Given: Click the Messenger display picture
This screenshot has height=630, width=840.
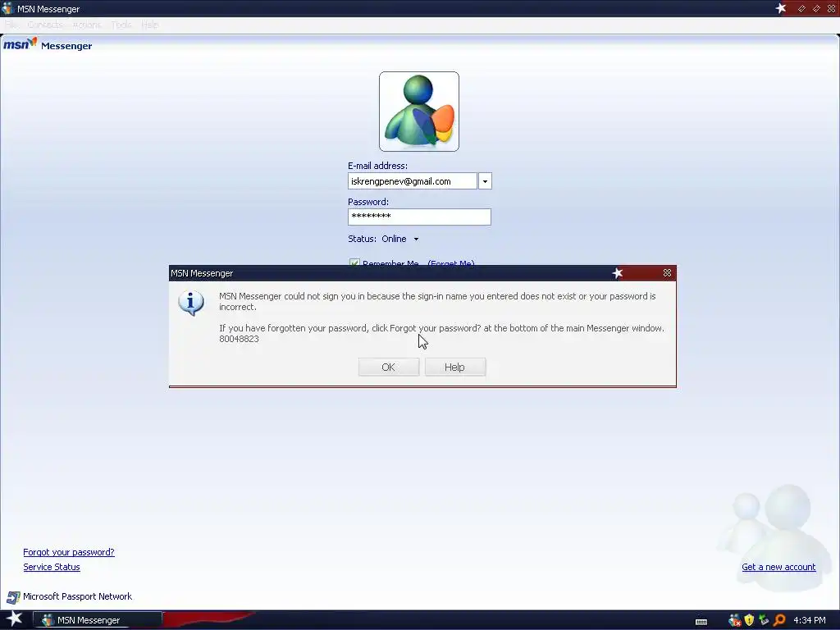Looking at the screenshot, I should [419, 112].
